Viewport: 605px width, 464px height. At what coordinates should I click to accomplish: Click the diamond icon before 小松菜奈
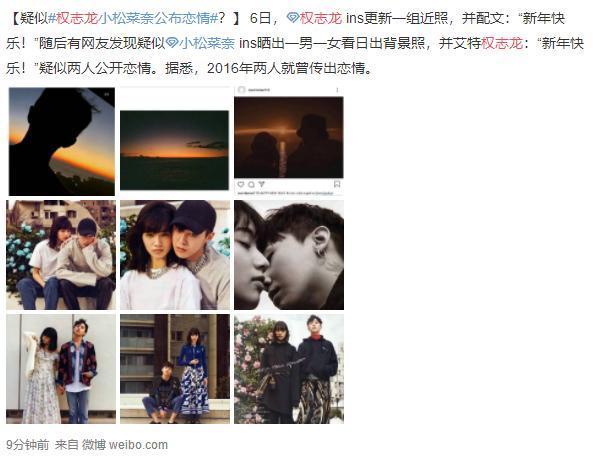point(172,43)
